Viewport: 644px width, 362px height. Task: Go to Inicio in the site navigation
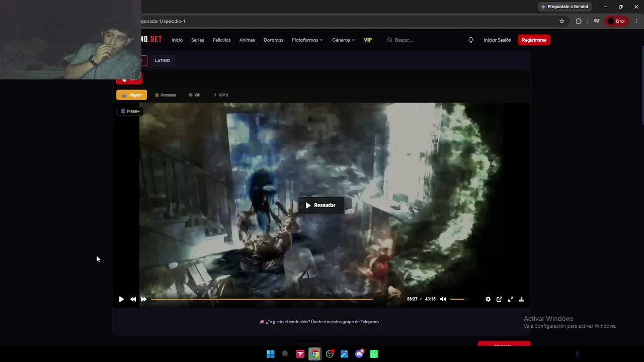[x=177, y=40]
